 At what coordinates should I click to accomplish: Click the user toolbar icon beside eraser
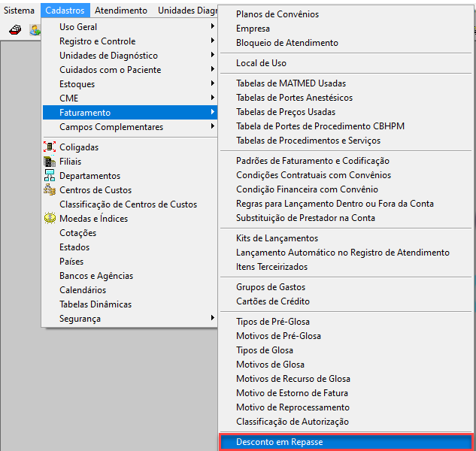coord(35,30)
